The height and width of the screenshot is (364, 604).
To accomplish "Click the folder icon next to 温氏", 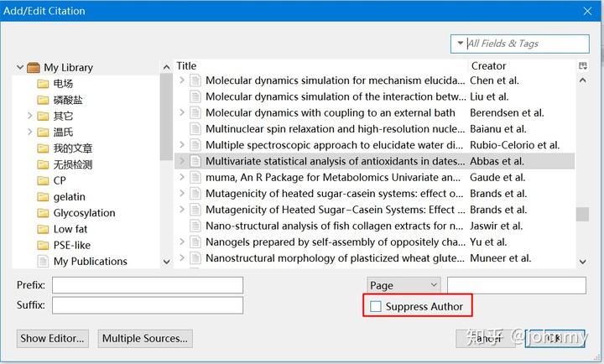I will tap(43, 133).
